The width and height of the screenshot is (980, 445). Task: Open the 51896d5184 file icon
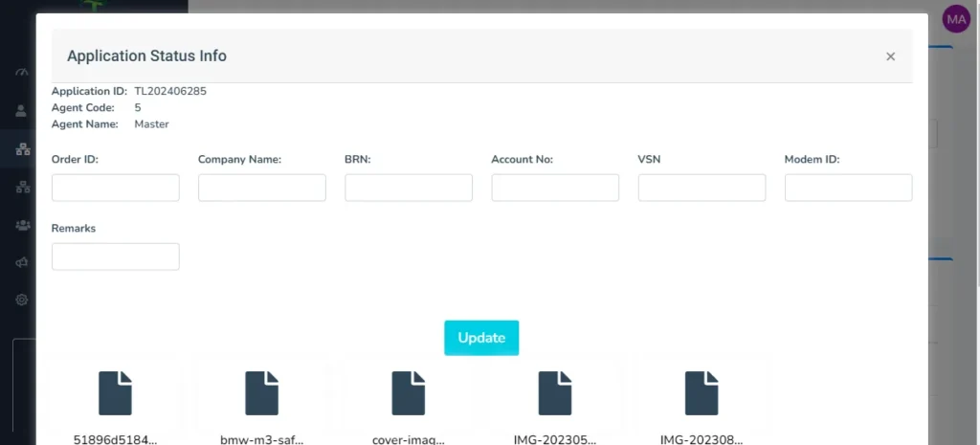point(115,393)
